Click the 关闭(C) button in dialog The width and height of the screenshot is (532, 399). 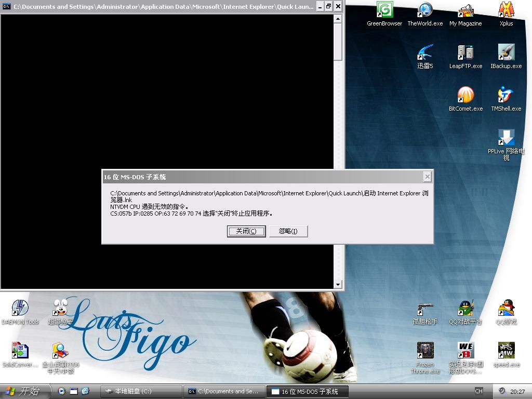[x=246, y=231]
